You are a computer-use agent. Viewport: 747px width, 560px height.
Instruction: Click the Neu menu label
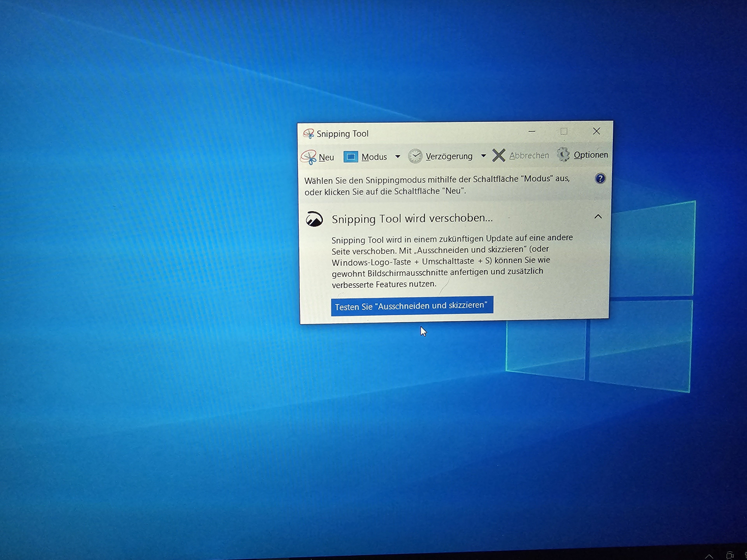326,157
